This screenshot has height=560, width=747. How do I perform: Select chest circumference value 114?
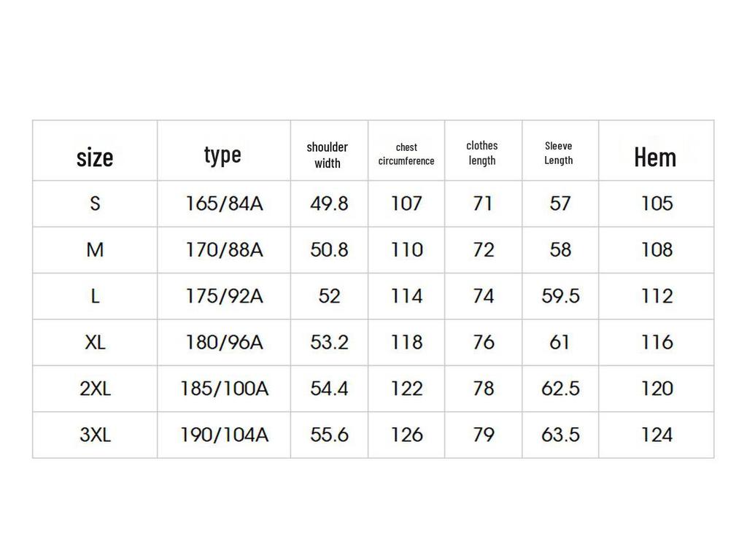[406, 296]
